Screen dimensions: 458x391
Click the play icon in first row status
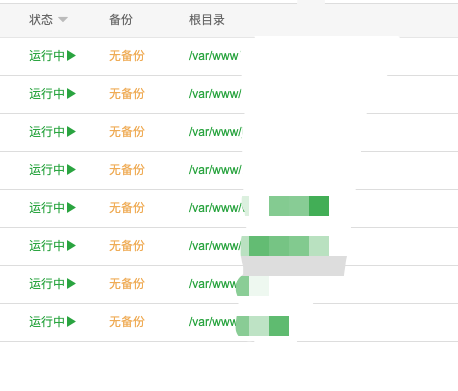coord(71,56)
